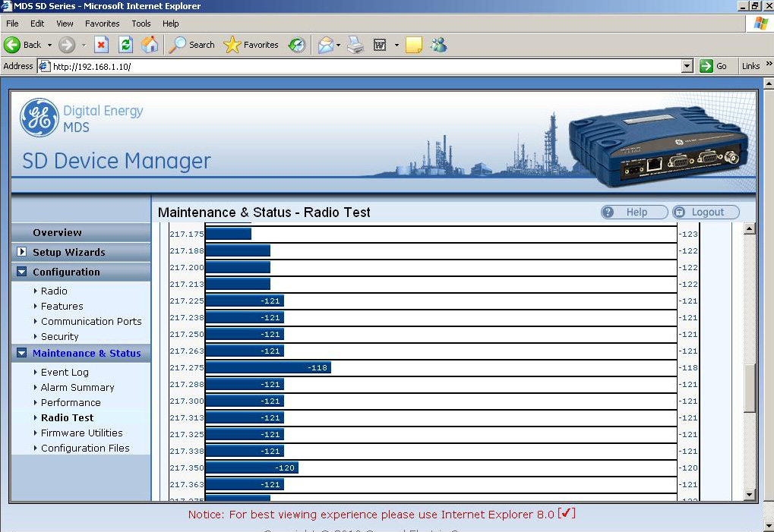The width and height of the screenshot is (774, 532).
Task: Click the scroll down arrow of chart
Action: (x=750, y=495)
